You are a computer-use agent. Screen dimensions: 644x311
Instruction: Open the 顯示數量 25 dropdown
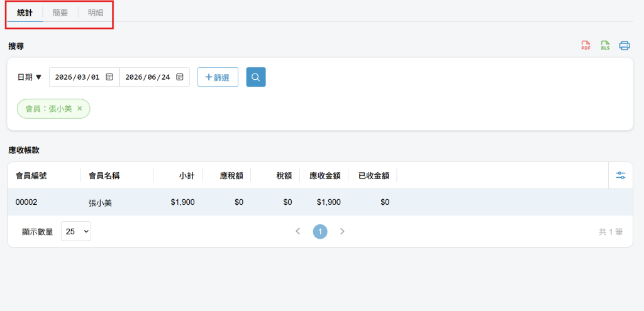(76, 231)
